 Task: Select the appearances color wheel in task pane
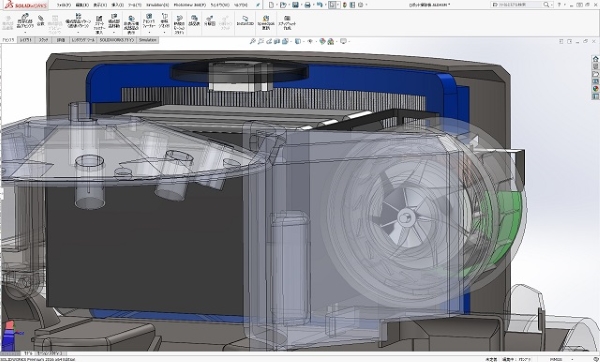coord(595,89)
